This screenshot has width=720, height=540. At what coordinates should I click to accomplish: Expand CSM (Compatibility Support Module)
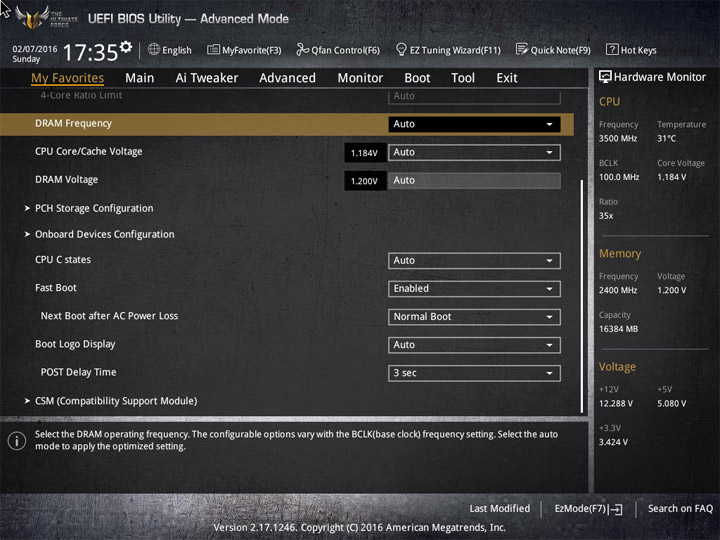point(116,401)
